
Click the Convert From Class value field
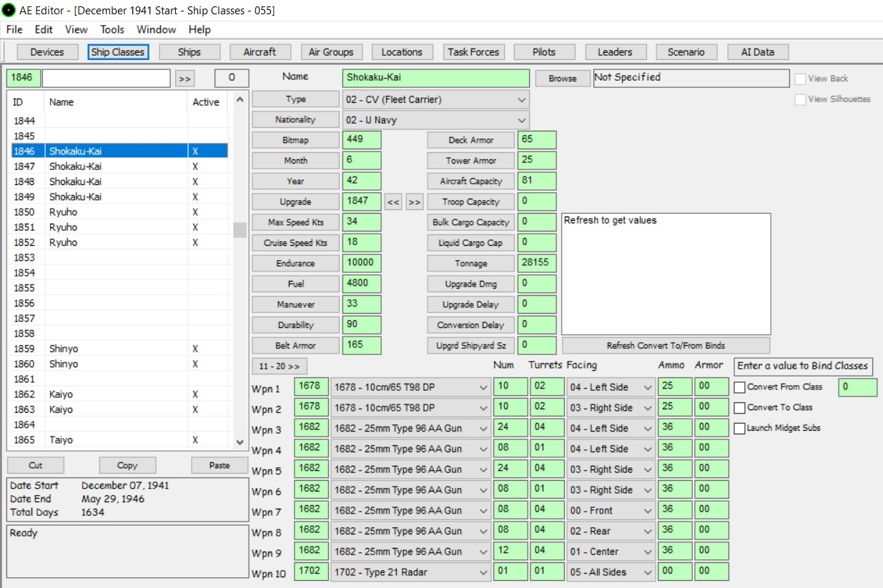point(857,388)
